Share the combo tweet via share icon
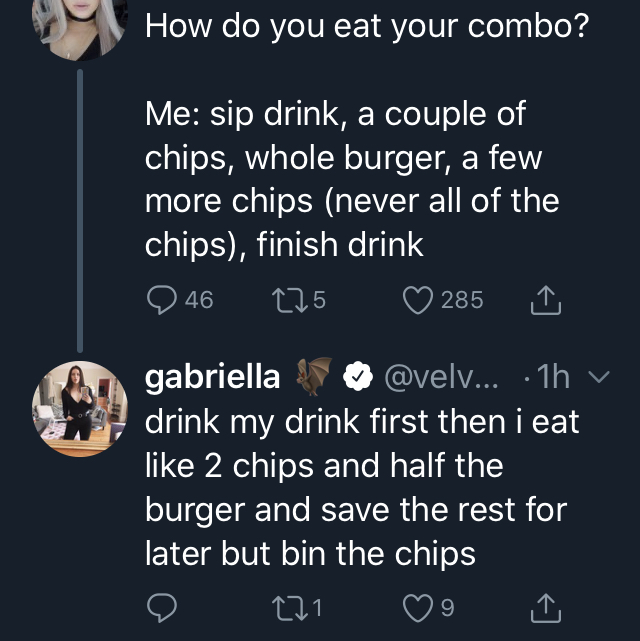Viewport: 640px width, 641px height. (546, 300)
